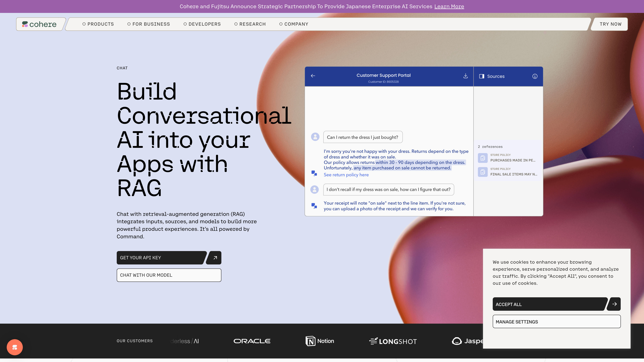644x362 pixels.
Task: Click the Cohere logo
Action: tap(39, 24)
